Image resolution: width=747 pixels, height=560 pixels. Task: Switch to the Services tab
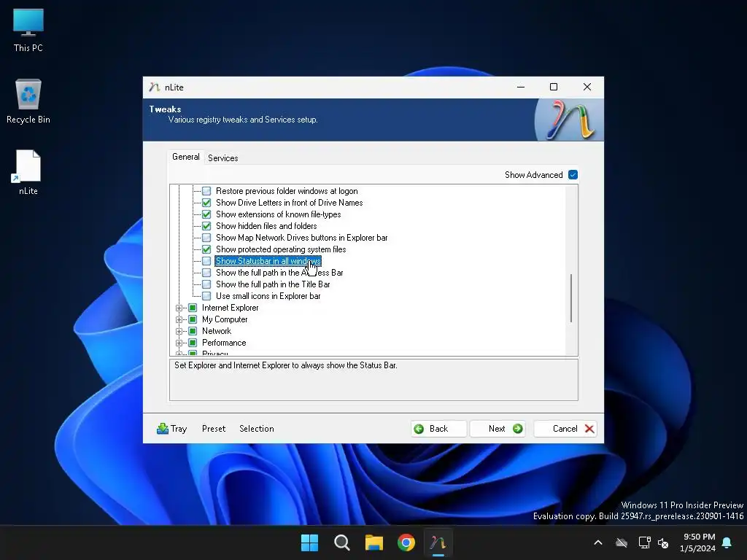point(223,158)
